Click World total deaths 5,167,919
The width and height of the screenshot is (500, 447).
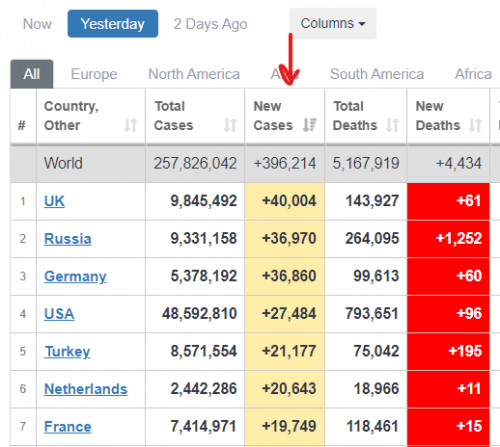point(366,163)
